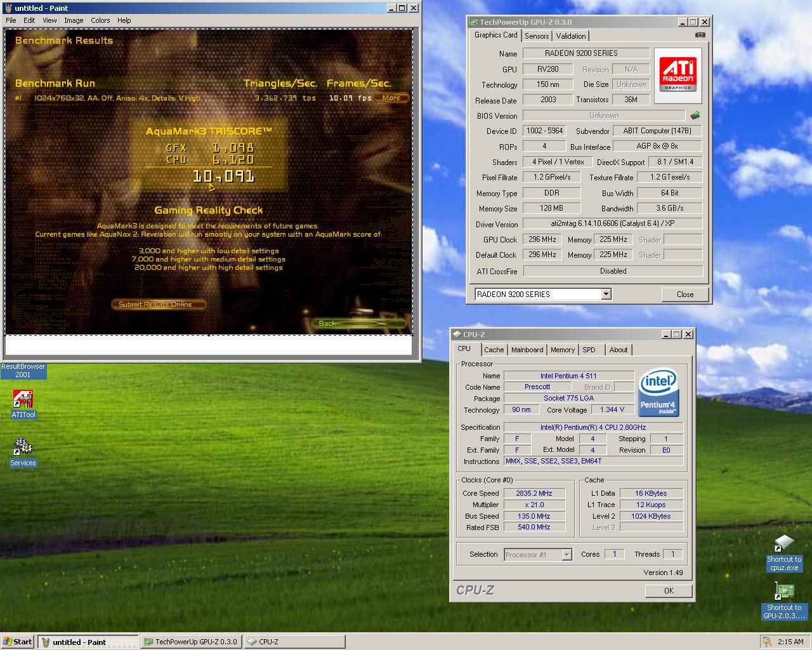Click the system clock showing 2:15 AM

[790, 642]
